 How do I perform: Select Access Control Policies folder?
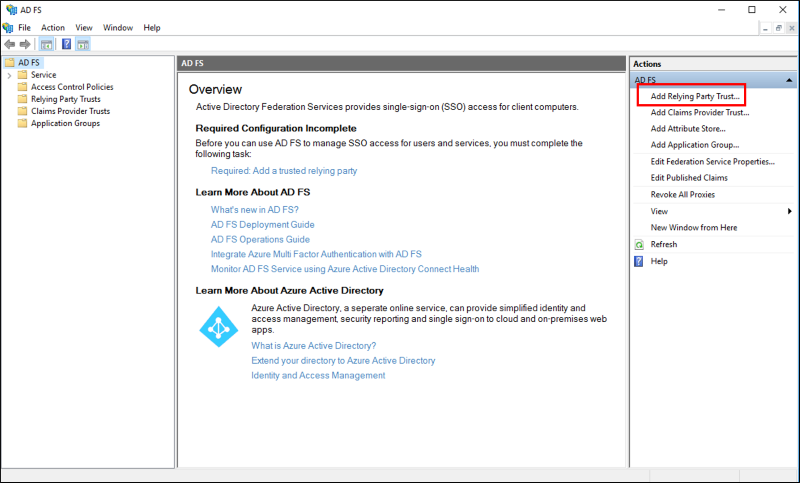coord(71,87)
